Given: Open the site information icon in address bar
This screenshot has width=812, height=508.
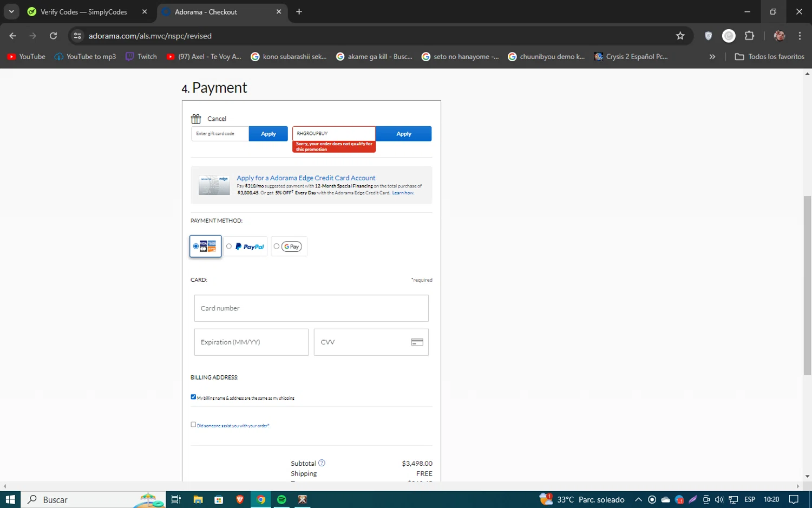Looking at the screenshot, I should [x=77, y=36].
